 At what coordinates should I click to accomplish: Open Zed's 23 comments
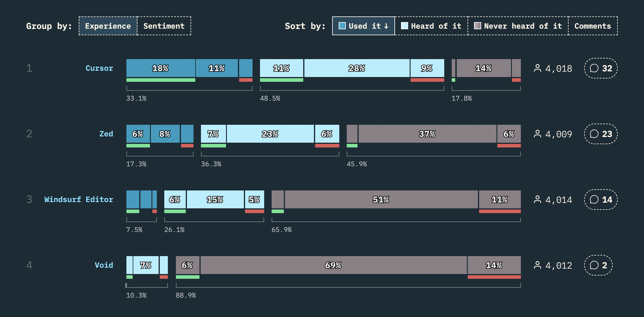pyautogui.click(x=601, y=134)
